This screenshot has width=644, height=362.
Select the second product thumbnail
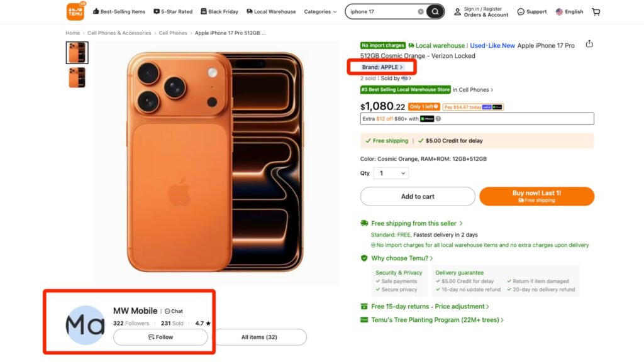point(77,78)
